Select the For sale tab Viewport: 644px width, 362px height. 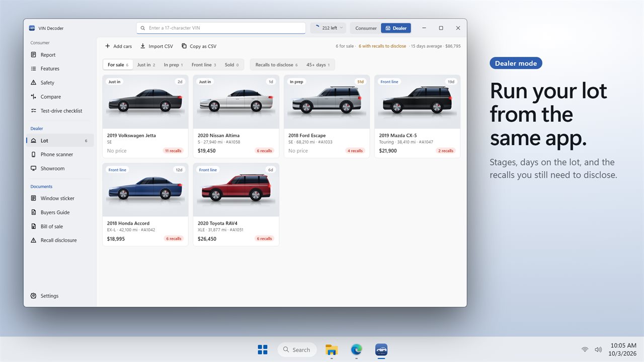click(x=118, y=65)
